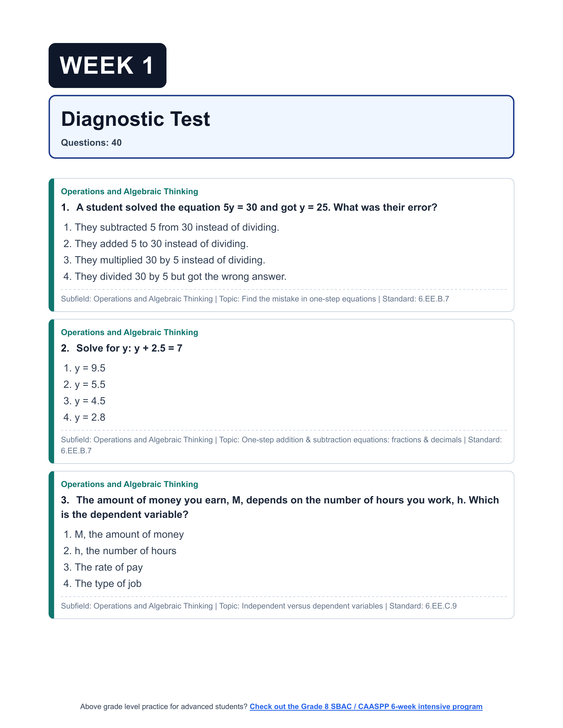The image size is (563, 728).
Task: Choose "M, the amount of money" option
Action: (x=129, y=534)
